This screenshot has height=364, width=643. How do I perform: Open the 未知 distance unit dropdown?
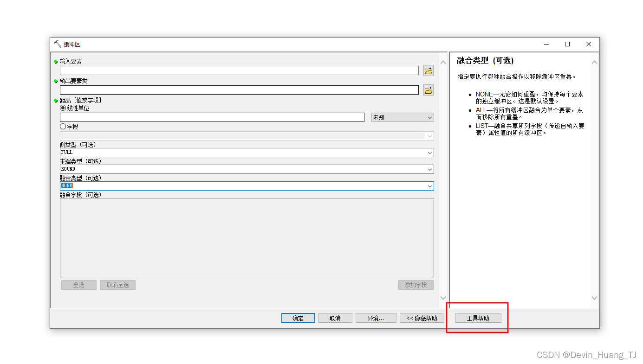[x=403, y=117]
